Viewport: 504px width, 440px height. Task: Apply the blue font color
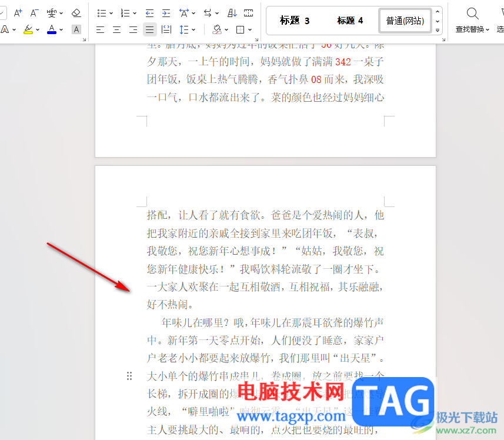pos(52,29)
